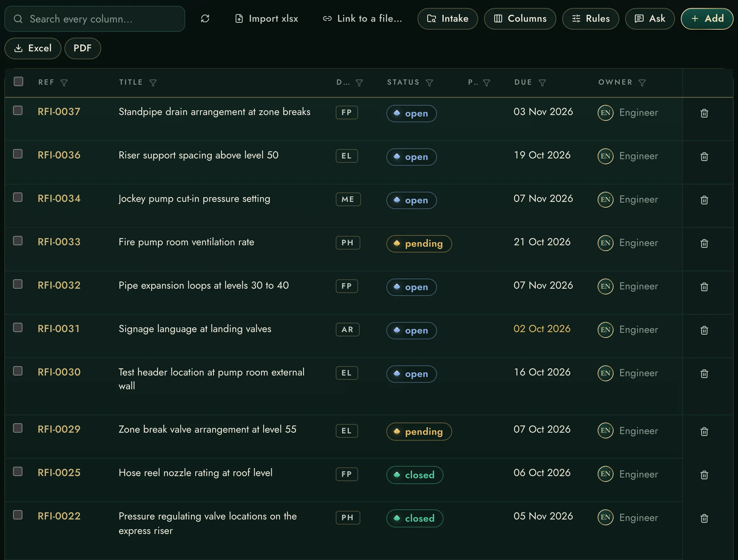Remove RFI-0025 using its trash icon
738x560 pixels.
click(704, 475)
